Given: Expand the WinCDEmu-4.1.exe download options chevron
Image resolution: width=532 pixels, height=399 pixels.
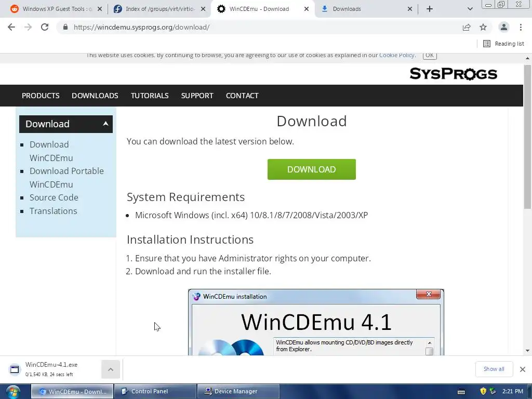Looking at the screenshot, I should click(x=111, y=369).
